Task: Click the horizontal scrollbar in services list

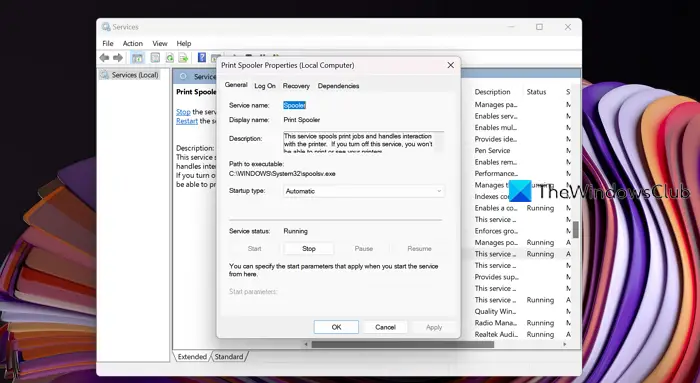Action: pos(403,344)
